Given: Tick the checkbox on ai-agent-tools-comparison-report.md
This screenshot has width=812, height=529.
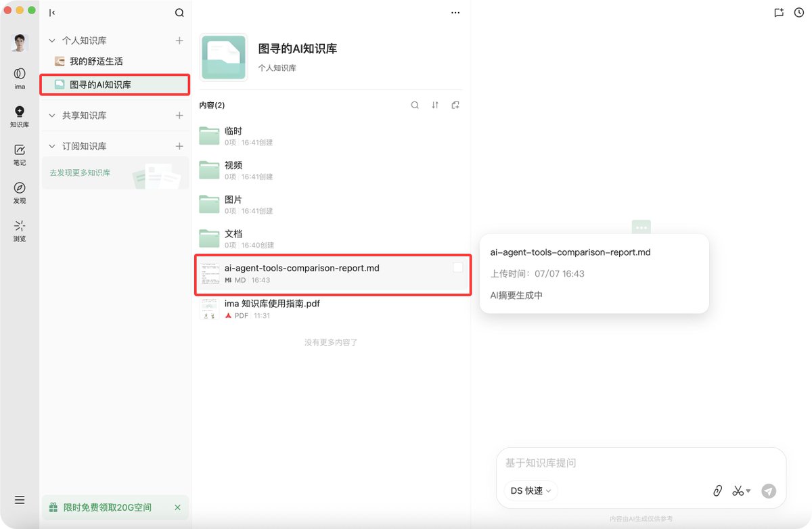Looking at the screenshot, I should click(458, 268).
